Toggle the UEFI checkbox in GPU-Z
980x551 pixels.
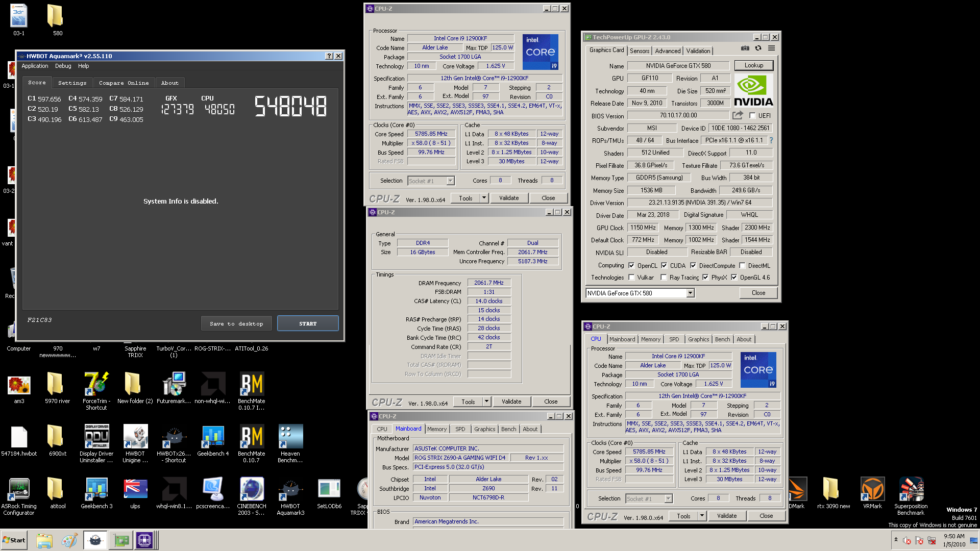click(x=752, y=116)
